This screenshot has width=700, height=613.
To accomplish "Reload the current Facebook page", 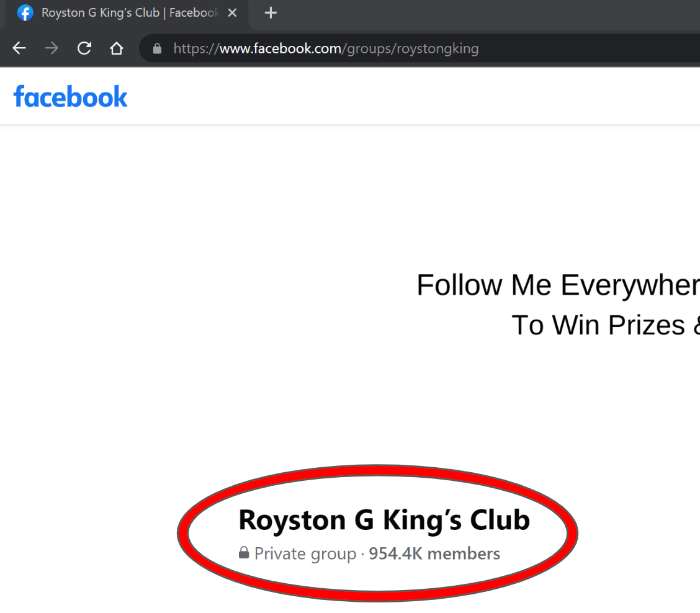I will (x=84, y=48).
